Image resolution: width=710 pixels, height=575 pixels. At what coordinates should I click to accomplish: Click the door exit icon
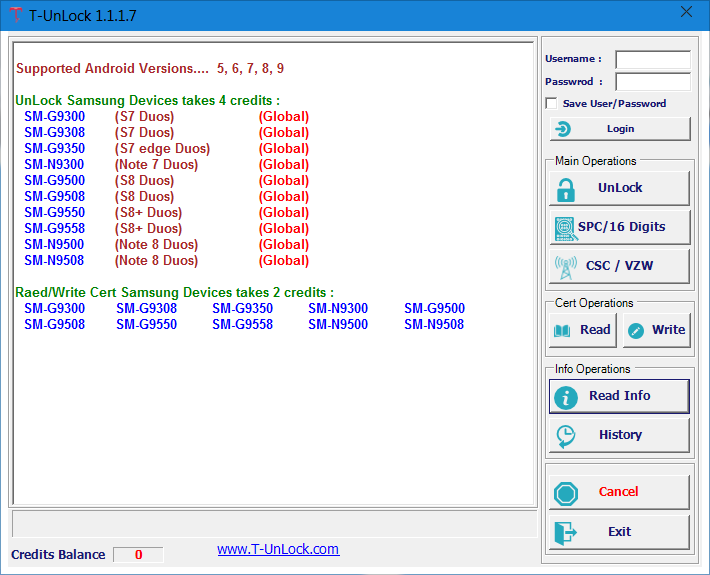click(566, 533)
